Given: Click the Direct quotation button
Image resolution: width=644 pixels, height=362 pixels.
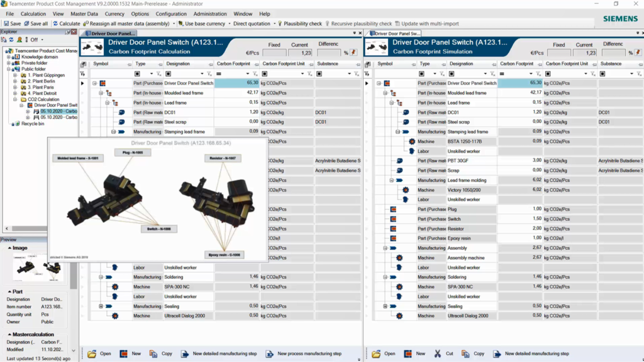Looking at the screenshot, I should click(252, 23).
